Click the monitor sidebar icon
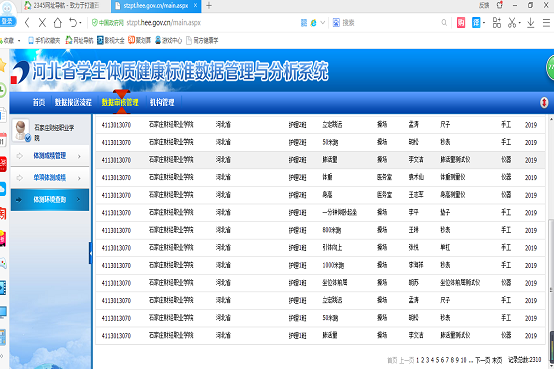This screenshot has width=554, height=369. (3, 312)
